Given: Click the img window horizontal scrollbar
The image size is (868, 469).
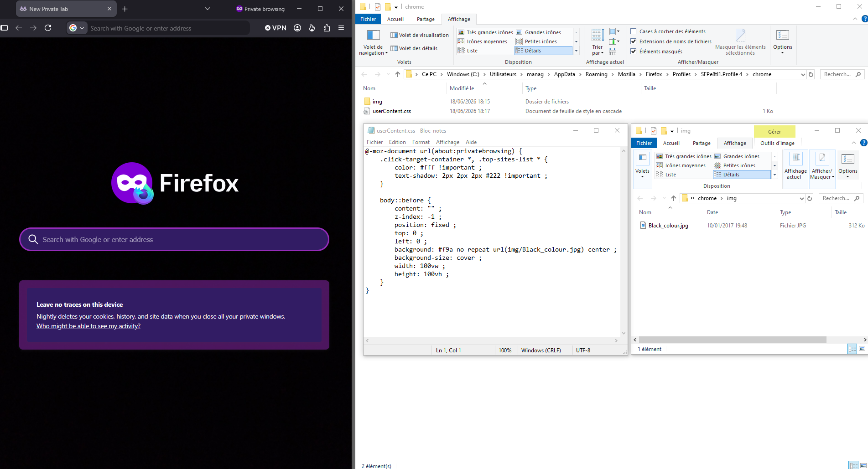Looking at the screenshot, I should [733, 340].
